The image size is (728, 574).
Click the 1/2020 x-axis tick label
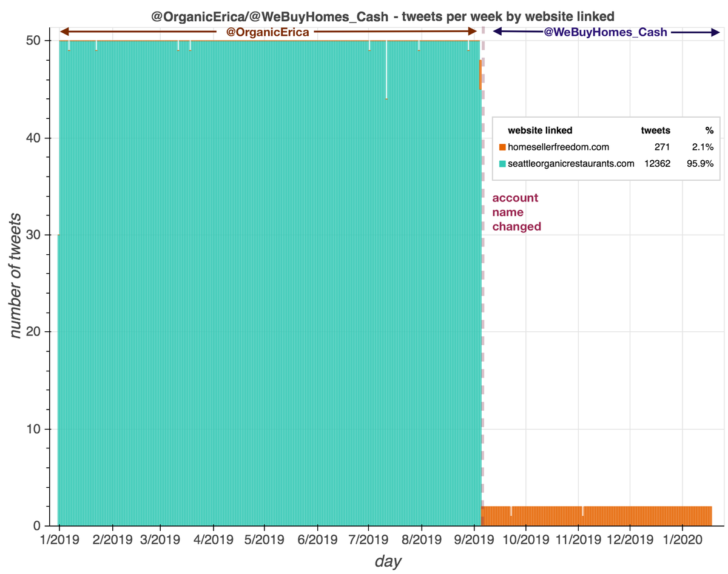[683, 538]
